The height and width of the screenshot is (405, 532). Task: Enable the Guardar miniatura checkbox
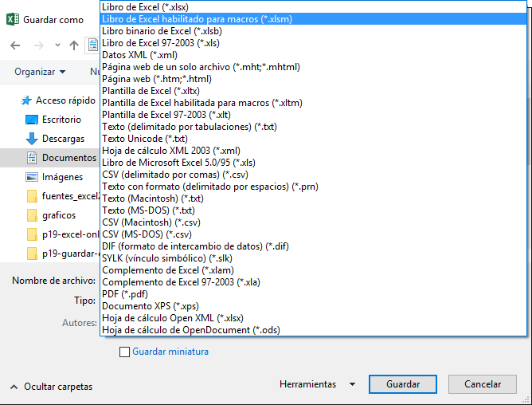click(124, 352)
